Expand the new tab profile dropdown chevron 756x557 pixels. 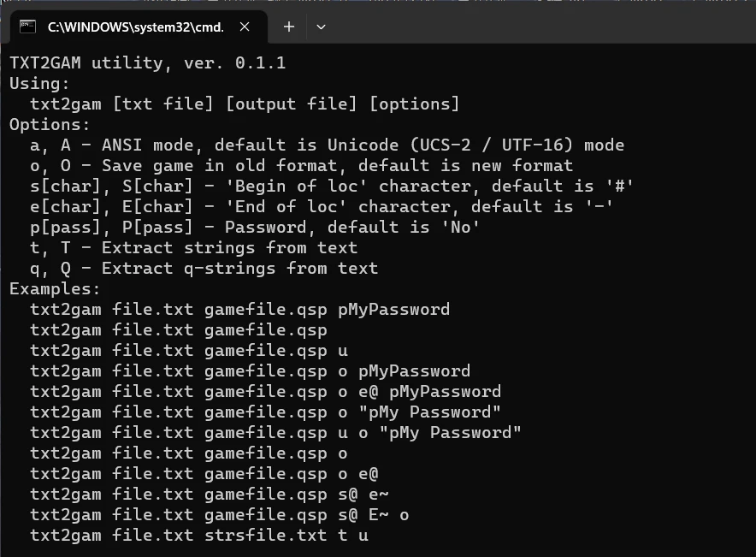(321, 27)
